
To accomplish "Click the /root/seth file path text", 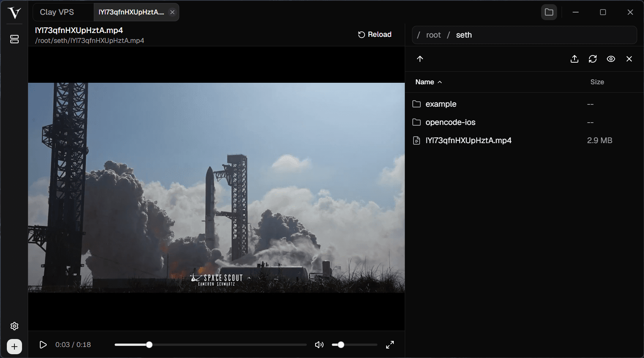I will [90, 41].
